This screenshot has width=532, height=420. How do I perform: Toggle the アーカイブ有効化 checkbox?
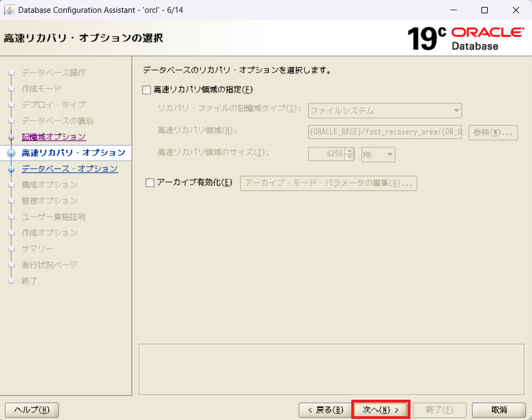coord(150,183)
